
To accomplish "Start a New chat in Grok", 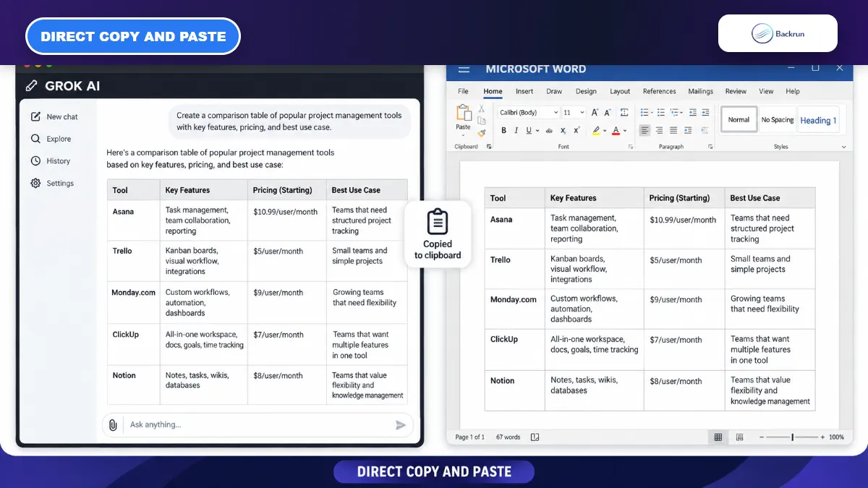I will [x=54, y=116].
